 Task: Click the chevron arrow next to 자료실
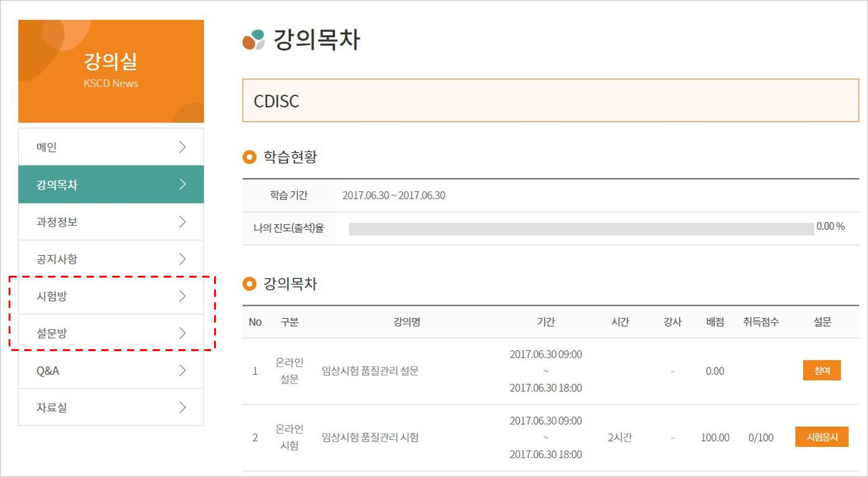coord(182,407)
